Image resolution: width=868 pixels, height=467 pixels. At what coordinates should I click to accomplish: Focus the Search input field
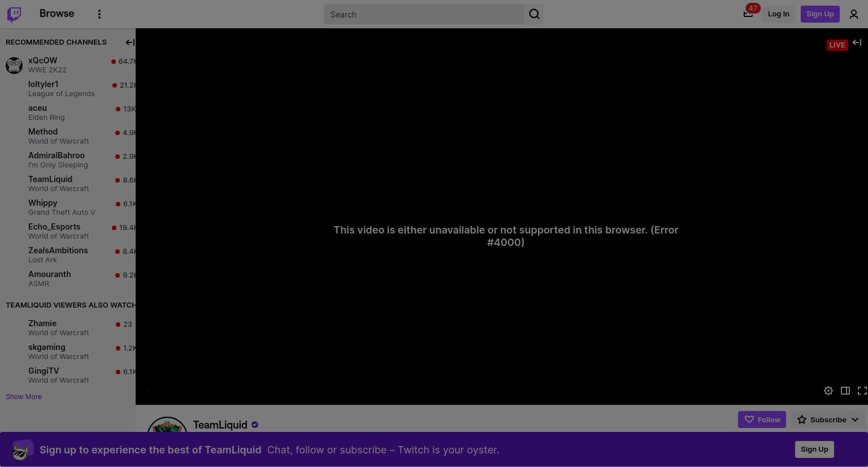tap(424, 14)
